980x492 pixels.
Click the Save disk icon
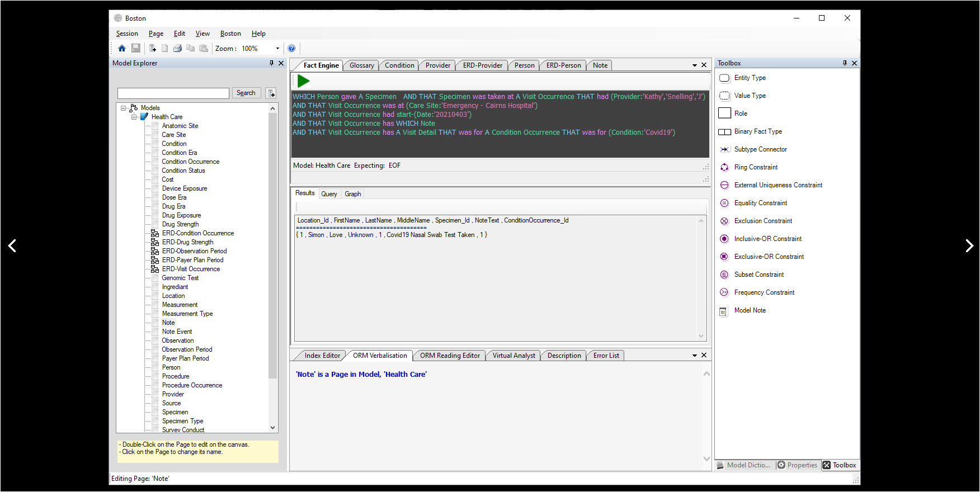click(x=135, y=49)
